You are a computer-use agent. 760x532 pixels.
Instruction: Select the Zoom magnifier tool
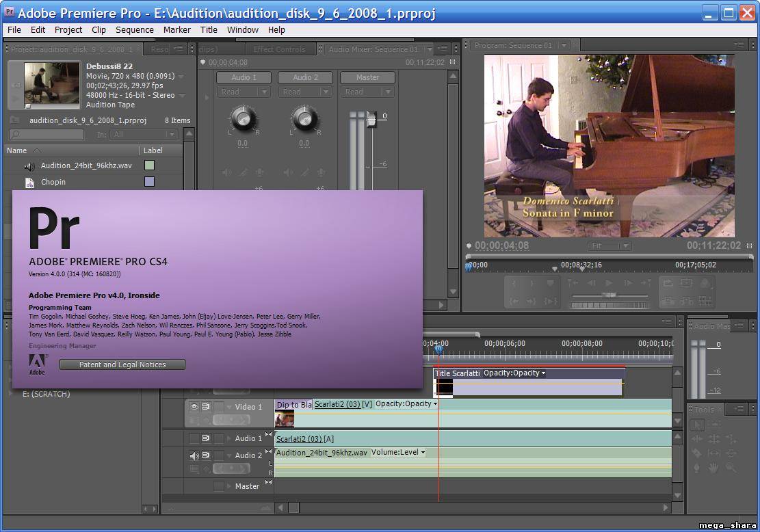click(x=731, y=468)
